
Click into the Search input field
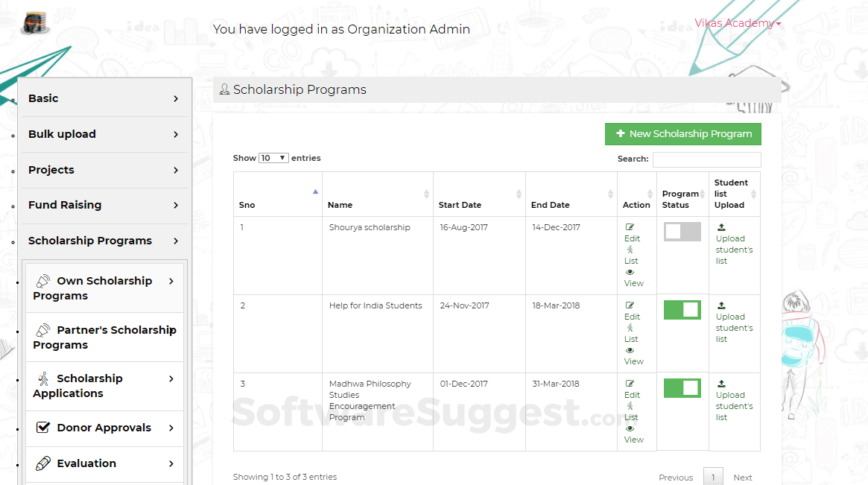pos(706,159)
